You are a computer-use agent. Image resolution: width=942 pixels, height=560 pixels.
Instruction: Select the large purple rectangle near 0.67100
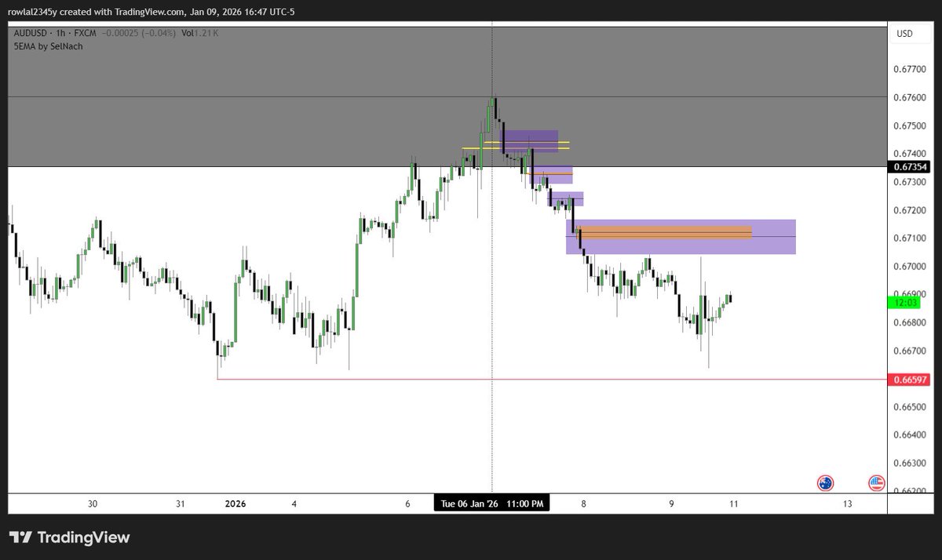tap(681, 237)
